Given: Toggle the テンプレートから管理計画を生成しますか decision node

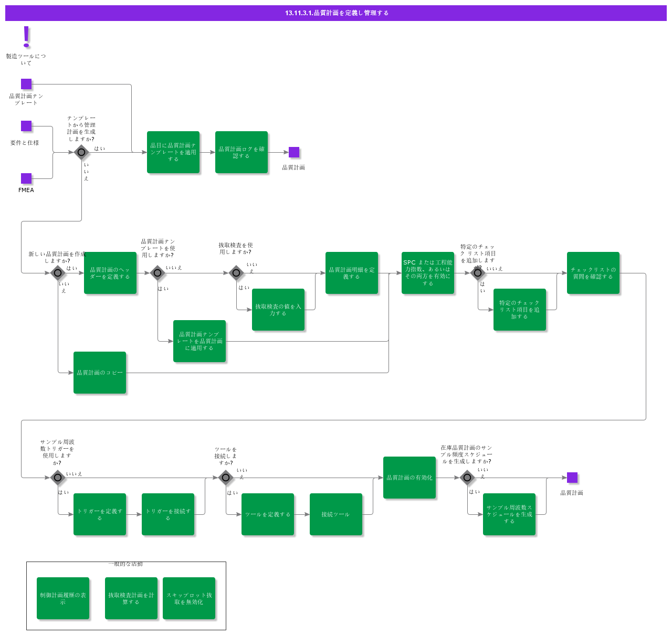Looking at the screenshot, I should tap(81, 152).
